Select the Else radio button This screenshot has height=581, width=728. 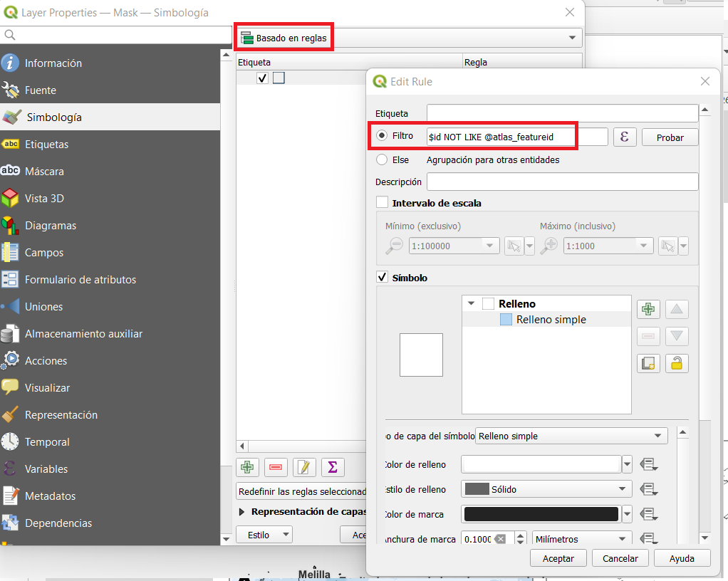(382, 160)
